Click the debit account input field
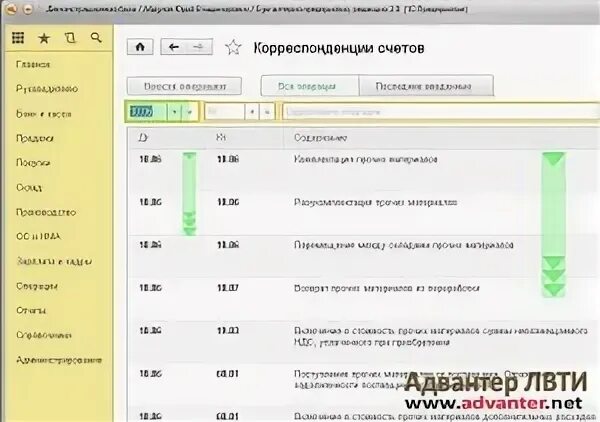Viewport: 600px width, 422px height. [147, 112]
